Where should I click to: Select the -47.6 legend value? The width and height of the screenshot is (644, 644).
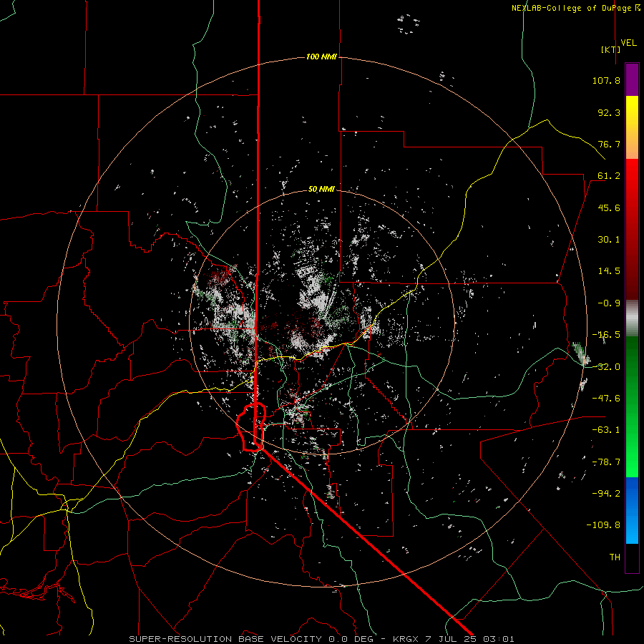tap(606, 399)
